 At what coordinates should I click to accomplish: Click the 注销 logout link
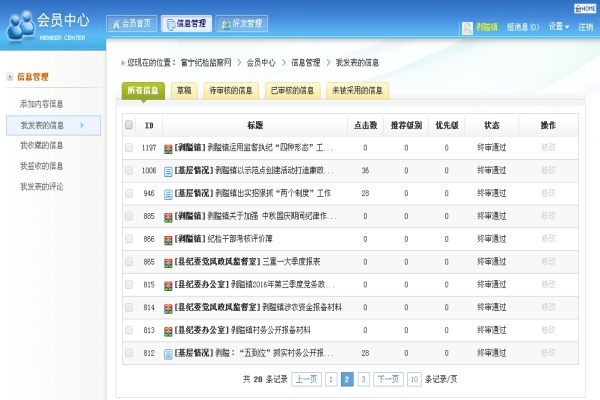point(584,26)
